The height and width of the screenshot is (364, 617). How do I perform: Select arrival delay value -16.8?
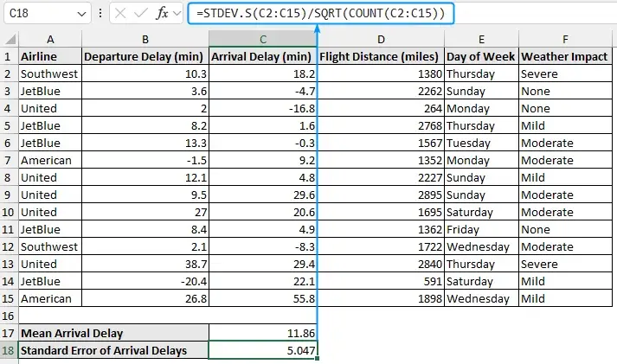click(x=263, y=108)
